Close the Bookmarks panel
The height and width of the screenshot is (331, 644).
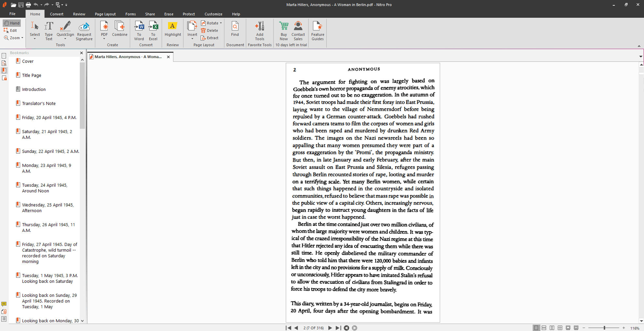tap(81, 53)
